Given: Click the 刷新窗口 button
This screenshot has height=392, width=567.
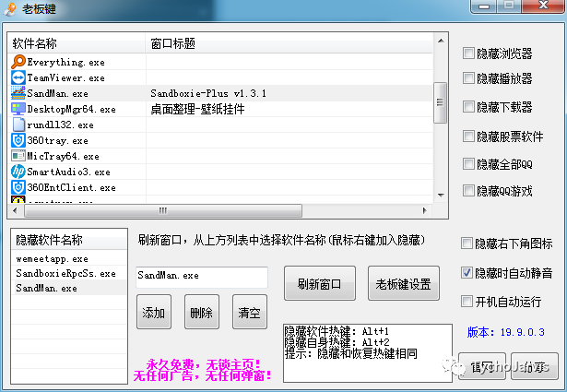Looking at the screenshot, I should point(320,283).
